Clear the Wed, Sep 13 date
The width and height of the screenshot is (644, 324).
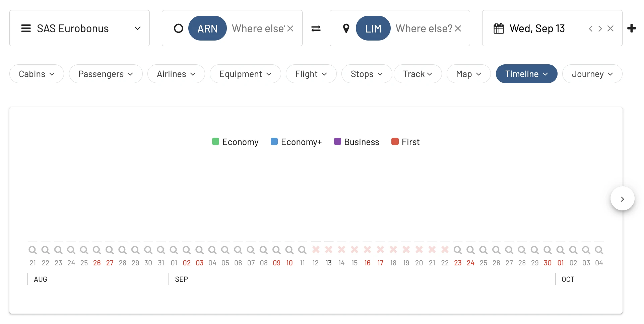click(x=610, y=28)
